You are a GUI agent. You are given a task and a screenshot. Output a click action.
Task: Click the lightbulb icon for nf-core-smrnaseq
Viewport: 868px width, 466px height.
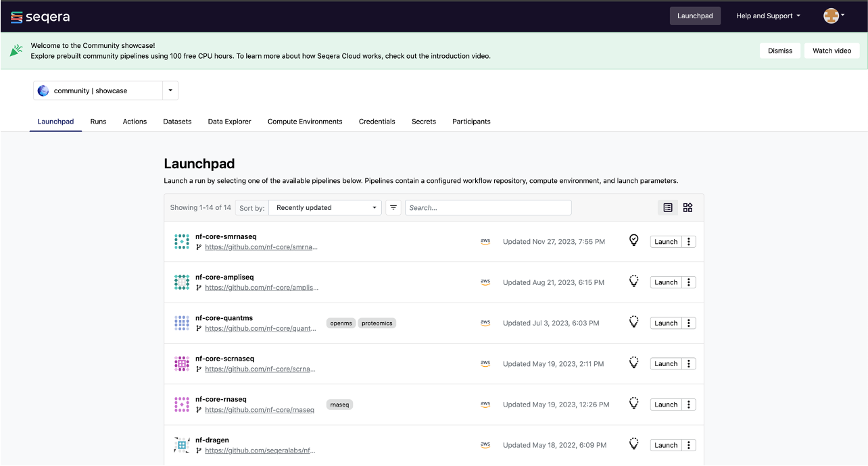click(634, 240)
